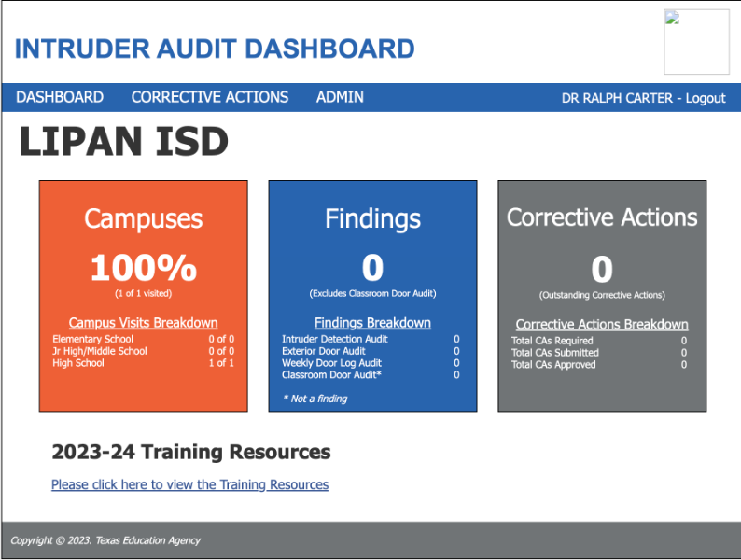Image resolution: width=741 pixels, height=560 pixels.
Task: Open Findings Breakdown link
Action: pyautogui.click(x=372, y=323)
